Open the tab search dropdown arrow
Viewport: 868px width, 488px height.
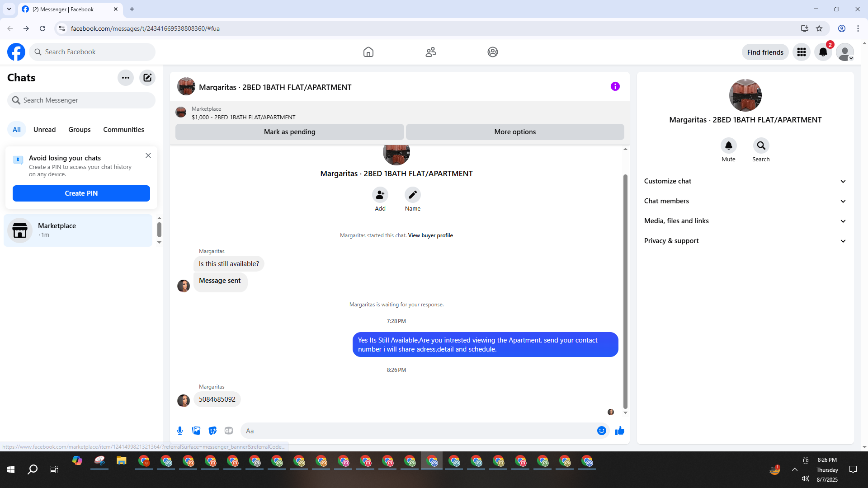[x=9, y=9]
